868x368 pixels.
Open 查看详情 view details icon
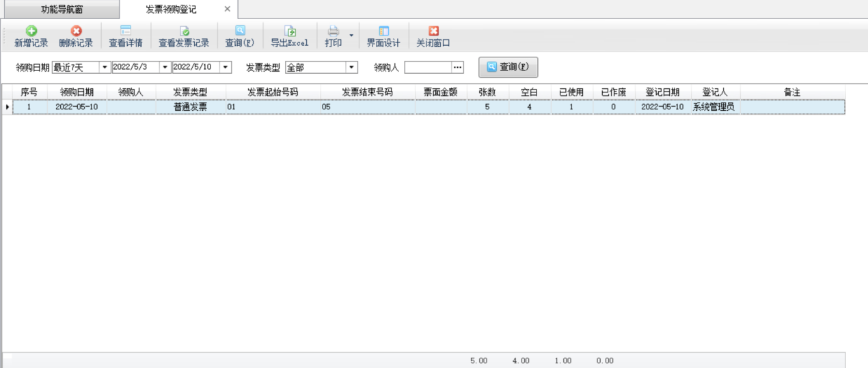tap(126, 31)
